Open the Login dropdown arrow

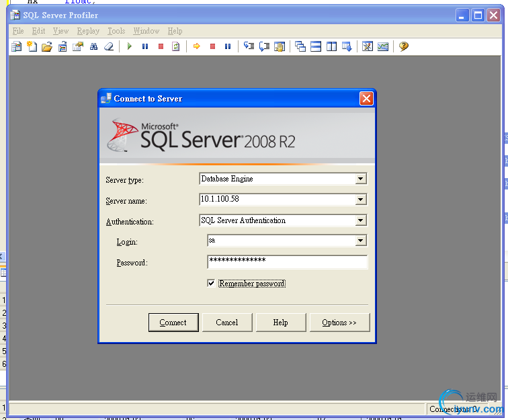pos(361,241)
